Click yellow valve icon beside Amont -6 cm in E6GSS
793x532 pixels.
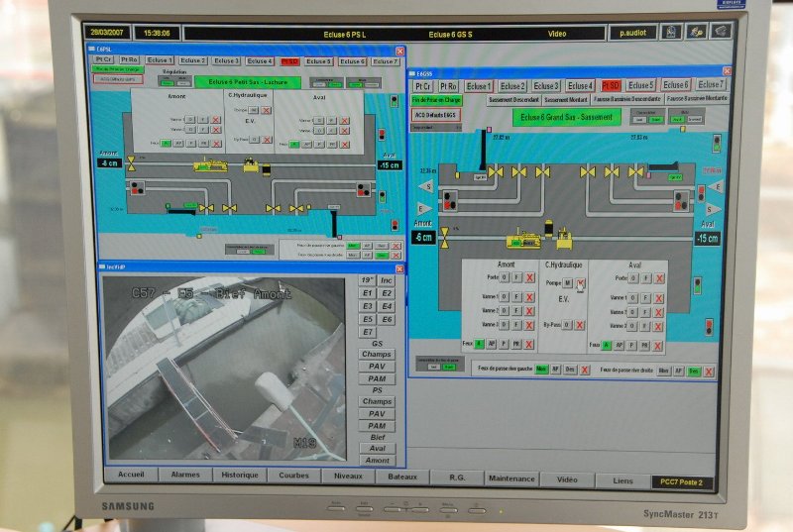tap(444, 236)
